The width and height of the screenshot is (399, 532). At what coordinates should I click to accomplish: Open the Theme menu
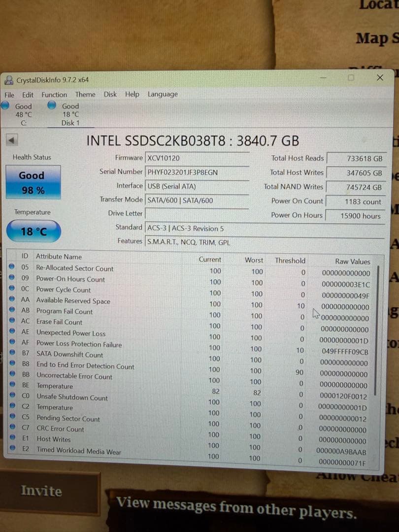[x=85, y=94]
